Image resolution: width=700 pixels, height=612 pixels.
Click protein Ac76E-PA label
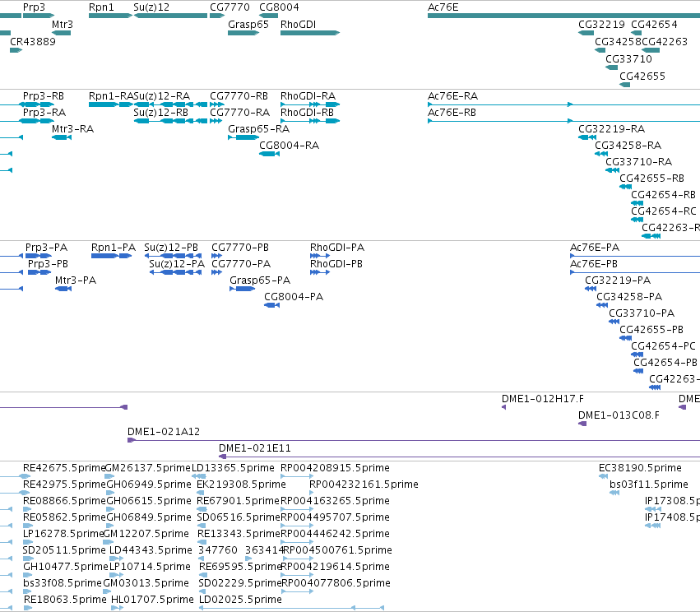[595, 248]
